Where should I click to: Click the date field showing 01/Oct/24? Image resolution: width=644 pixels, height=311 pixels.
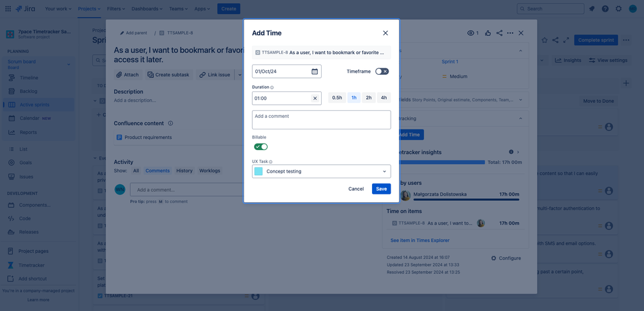287,71
